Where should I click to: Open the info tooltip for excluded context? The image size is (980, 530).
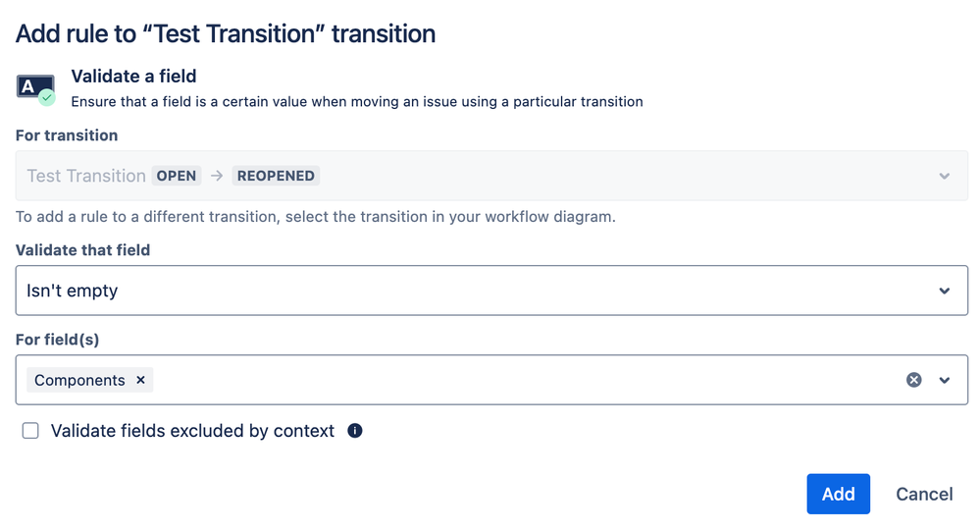click(355, 431)
